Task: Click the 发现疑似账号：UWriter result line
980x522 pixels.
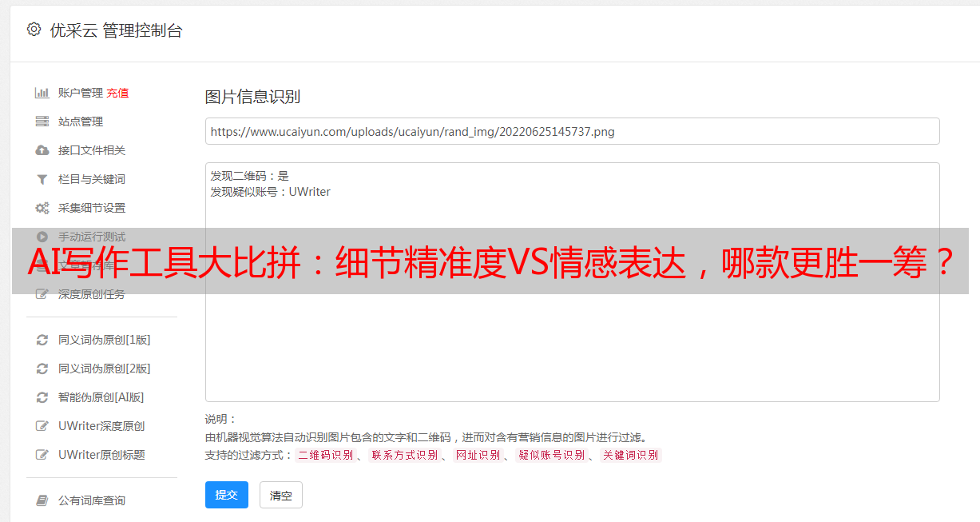Action: [x=270, y=192]
